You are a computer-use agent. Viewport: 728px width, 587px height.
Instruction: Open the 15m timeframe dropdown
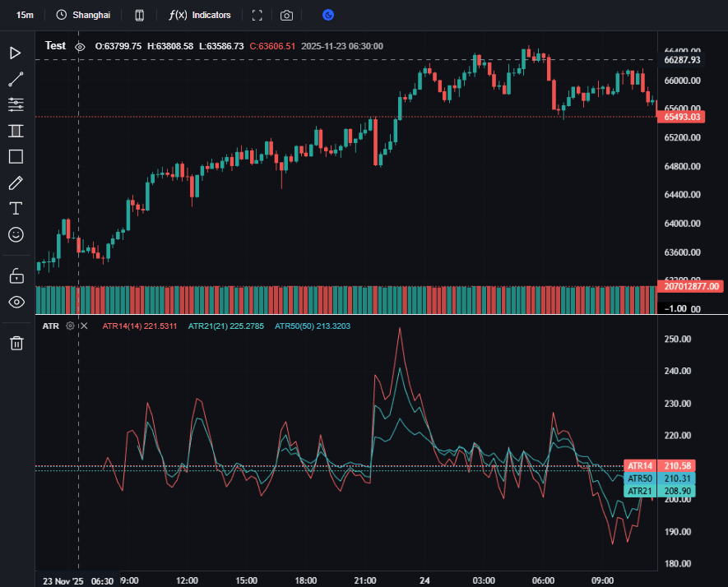pos(25,15)
